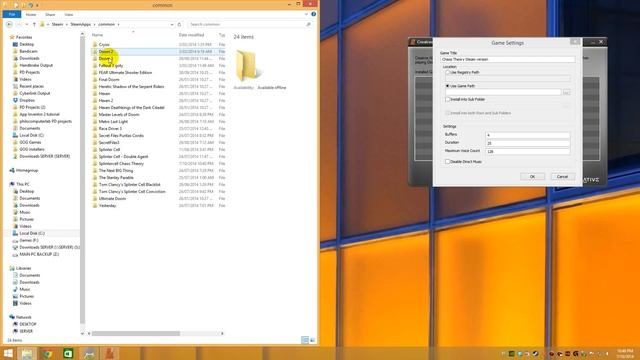
Task: Open File Explorer on the taskbar
Action: 27,353
